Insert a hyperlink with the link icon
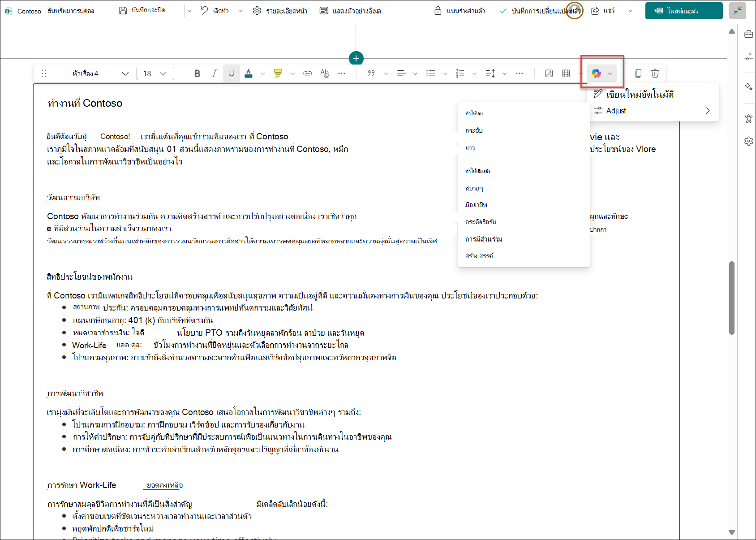 coord(308,73)
